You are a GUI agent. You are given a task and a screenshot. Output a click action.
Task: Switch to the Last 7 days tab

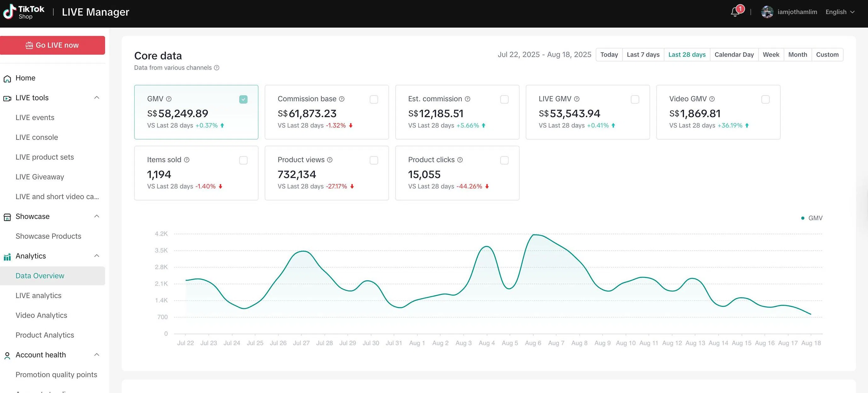[643, 55]
